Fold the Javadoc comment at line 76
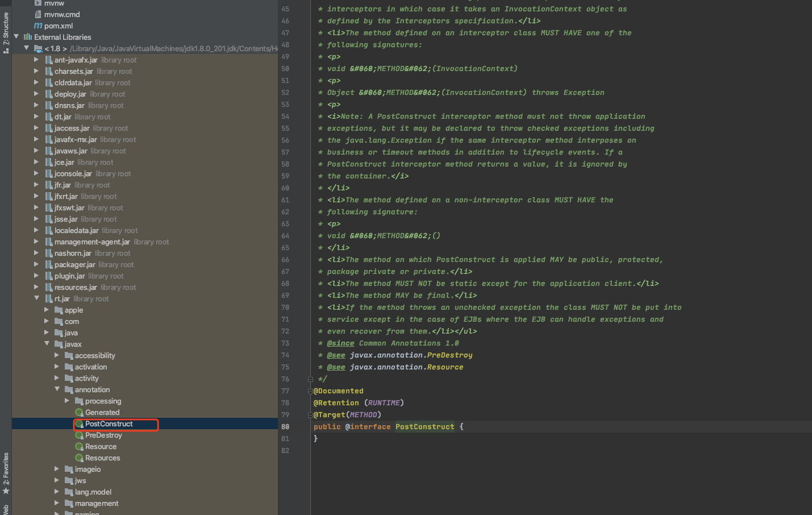Viewport: 812px width, 515px height. click(310, 379)
